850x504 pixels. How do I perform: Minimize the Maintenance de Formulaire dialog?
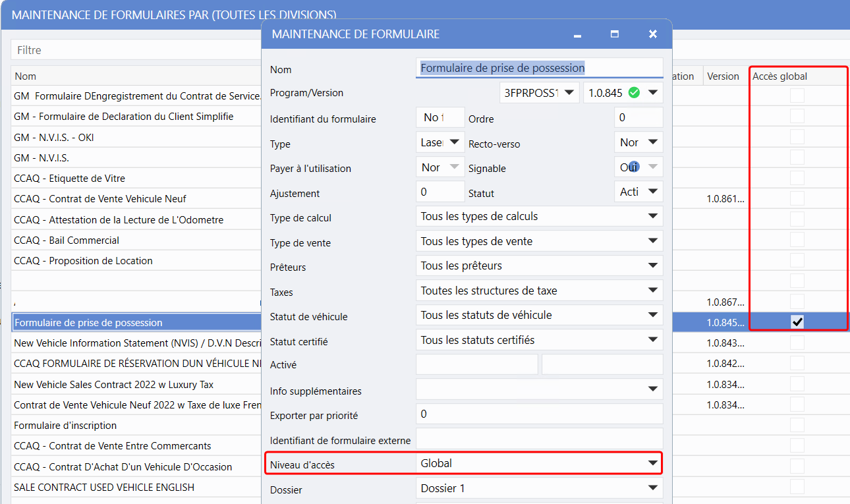[x=577, y=34]
